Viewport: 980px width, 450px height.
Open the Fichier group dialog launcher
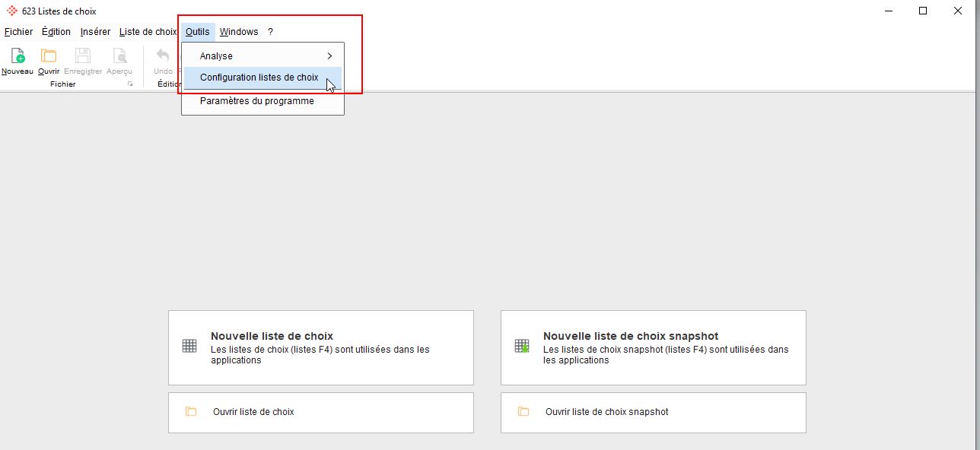point(130,84)
